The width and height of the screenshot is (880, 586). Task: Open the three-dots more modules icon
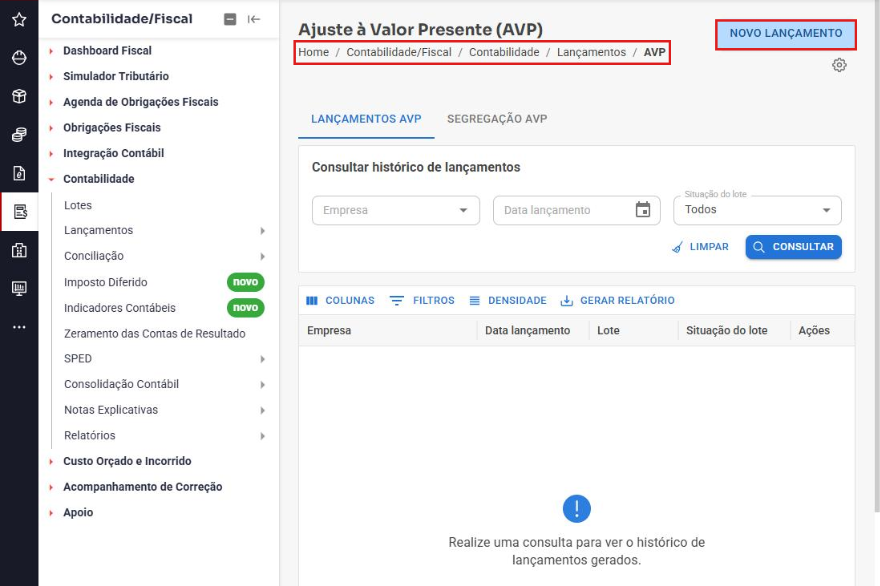click(19, 327)
